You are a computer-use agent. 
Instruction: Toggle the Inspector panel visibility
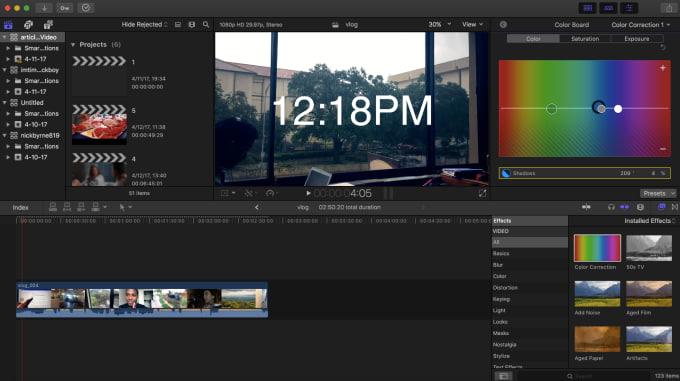(x=629, y=8)
